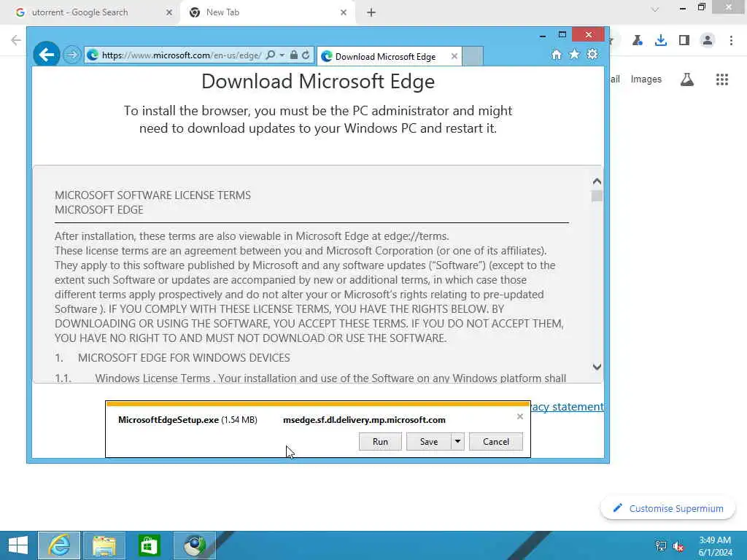Toggle the Supermium side panel icon
Screen dimensions: 747x560
[x=684, y=41]
